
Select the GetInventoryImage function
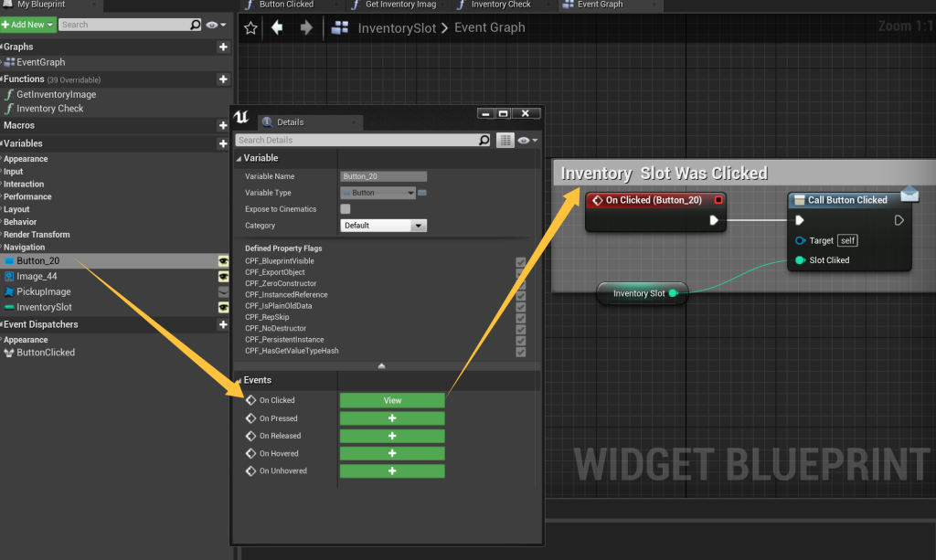tap(56, 94)
